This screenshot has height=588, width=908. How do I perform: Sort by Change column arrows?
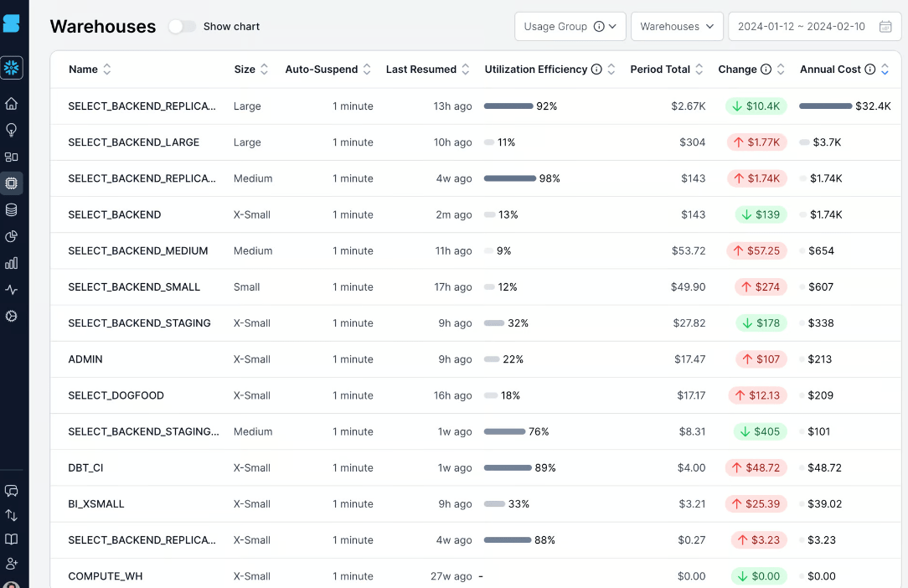781,70
